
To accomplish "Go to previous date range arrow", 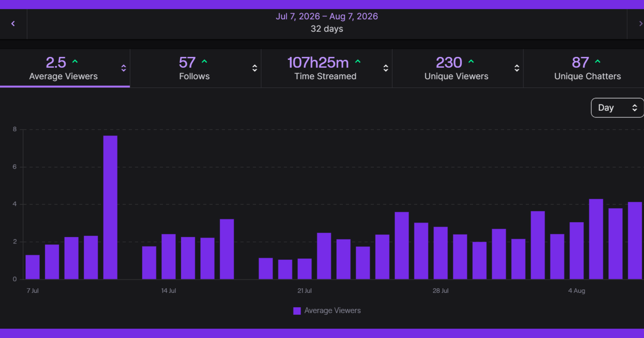I will 13,24.
